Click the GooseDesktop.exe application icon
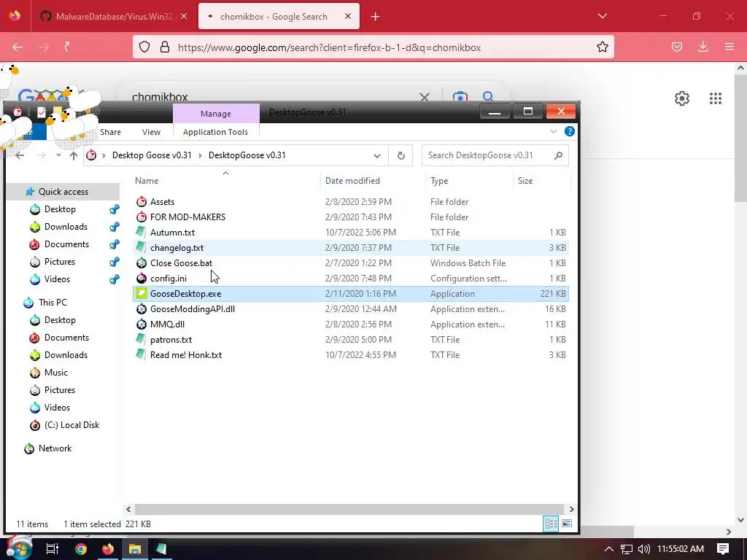 click(141, 293)
